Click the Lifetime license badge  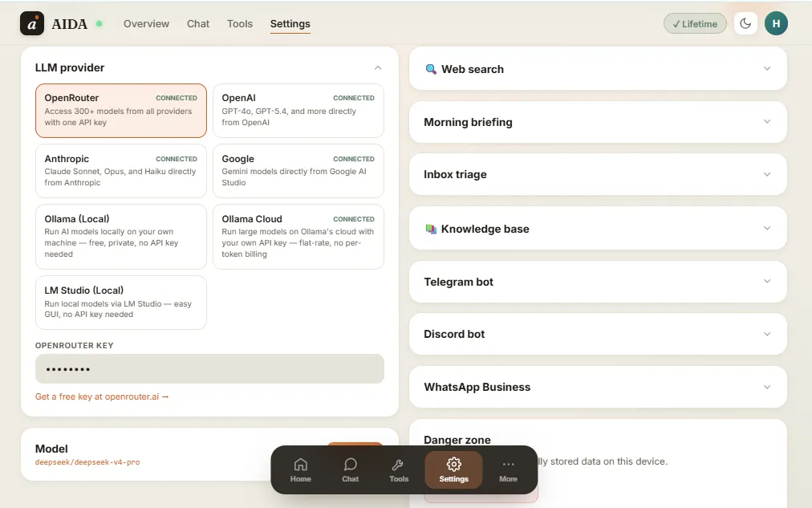695,24
